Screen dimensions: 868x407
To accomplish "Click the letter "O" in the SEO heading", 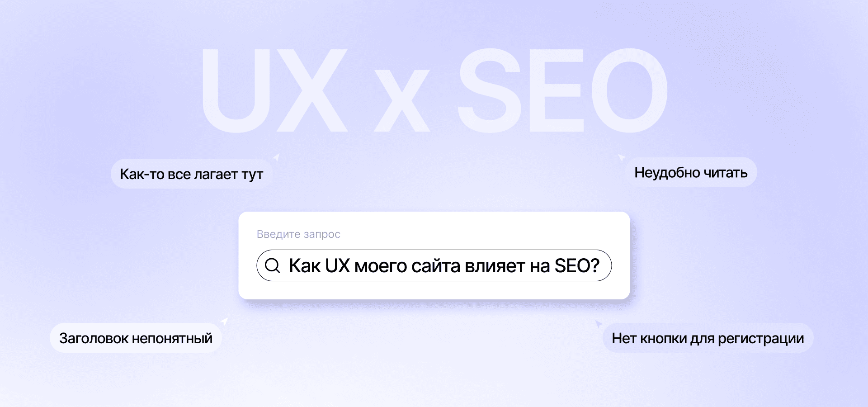I will [630, 90].
